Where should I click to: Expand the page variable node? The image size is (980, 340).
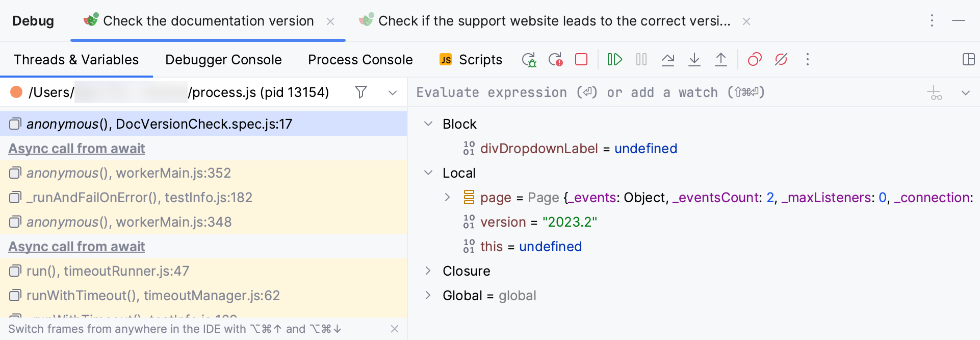447,198
